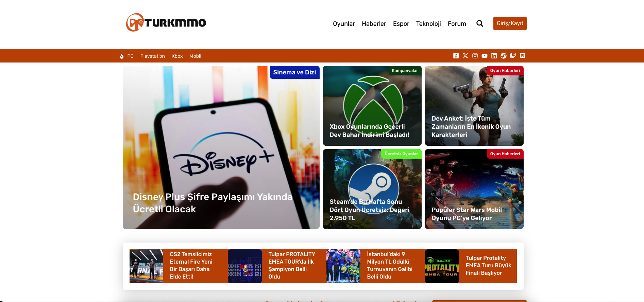Open the Steam Dört Oyun Ücretsiz article
644x302 pixels.
pyautogui.click(x=369, y=210)
